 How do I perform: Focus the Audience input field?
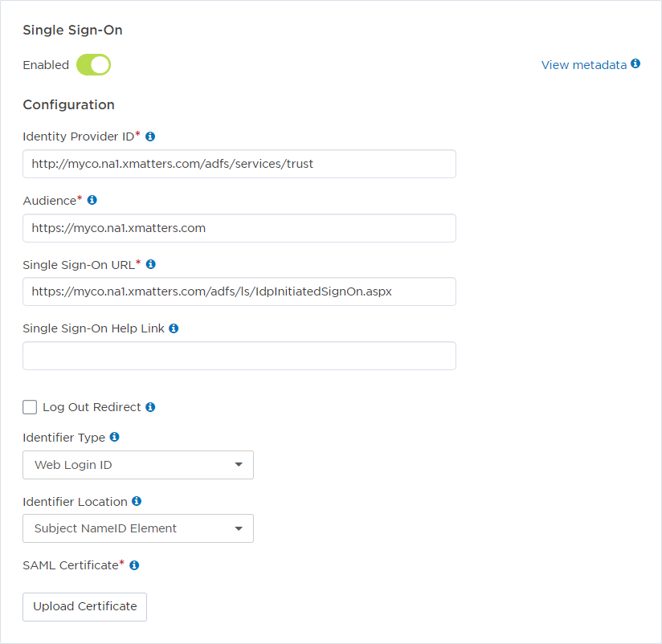click(x=239, y=228)
